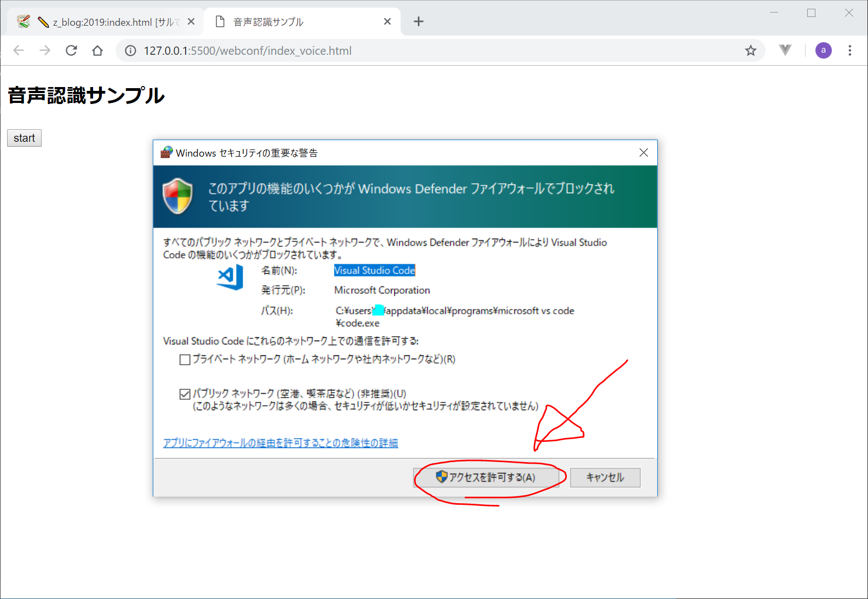Close the Windows security alert dialog

click(643, 153)
